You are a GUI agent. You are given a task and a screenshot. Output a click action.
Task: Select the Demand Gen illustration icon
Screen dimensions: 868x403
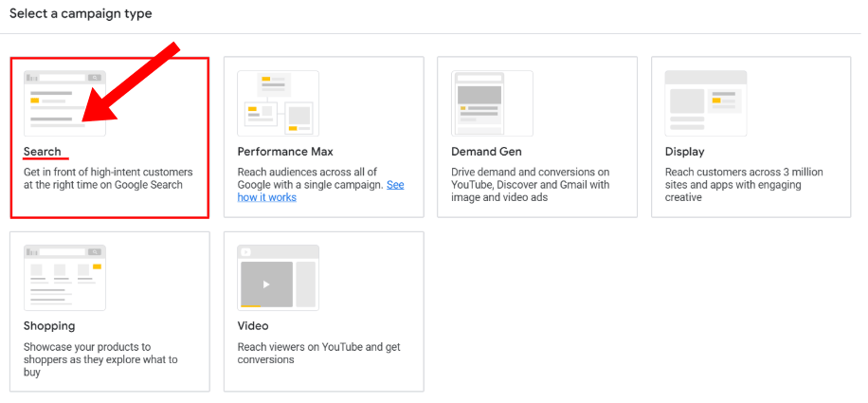coord(492,102)
